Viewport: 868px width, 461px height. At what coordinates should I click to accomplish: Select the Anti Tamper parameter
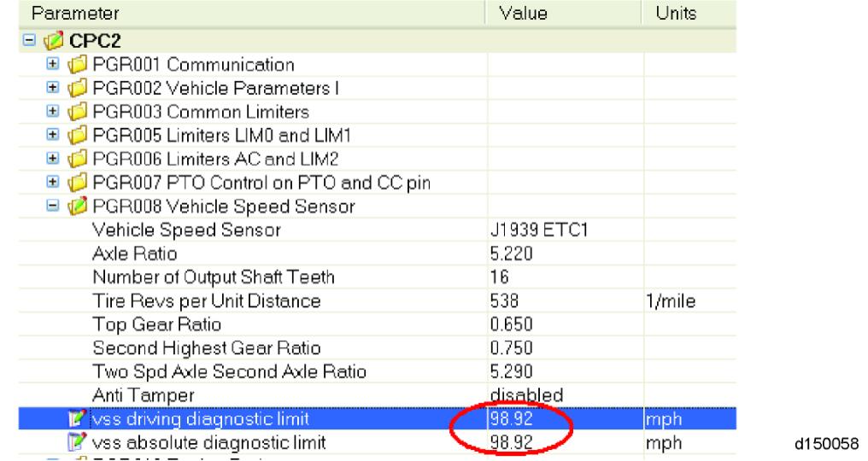[143, 395]
